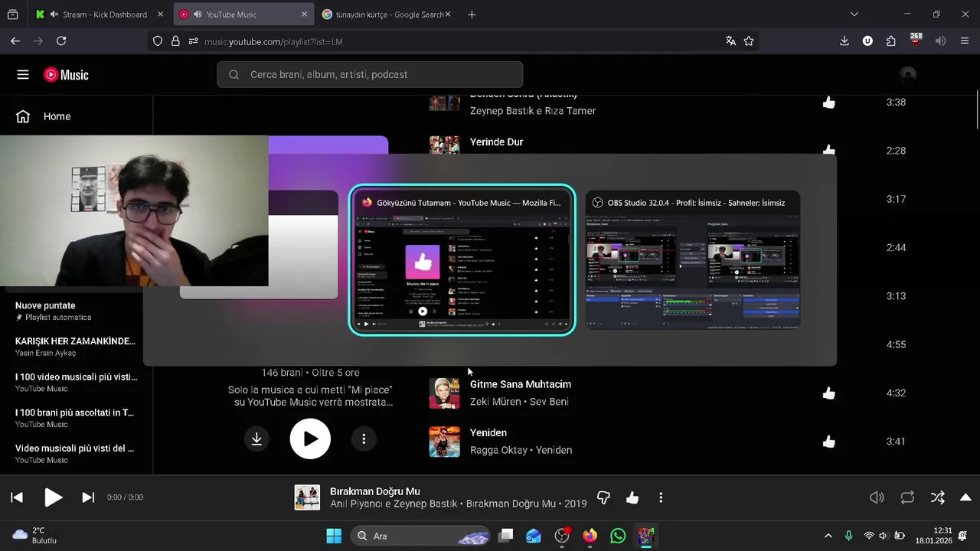980x551 pixels.
Task: Toggle repeat mode in the player bar
Action: (907, 497)
